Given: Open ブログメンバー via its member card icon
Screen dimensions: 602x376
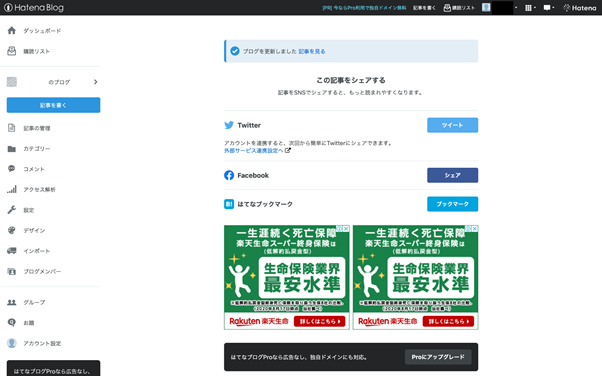Looking at the screenshot, I should pos(12,271).
